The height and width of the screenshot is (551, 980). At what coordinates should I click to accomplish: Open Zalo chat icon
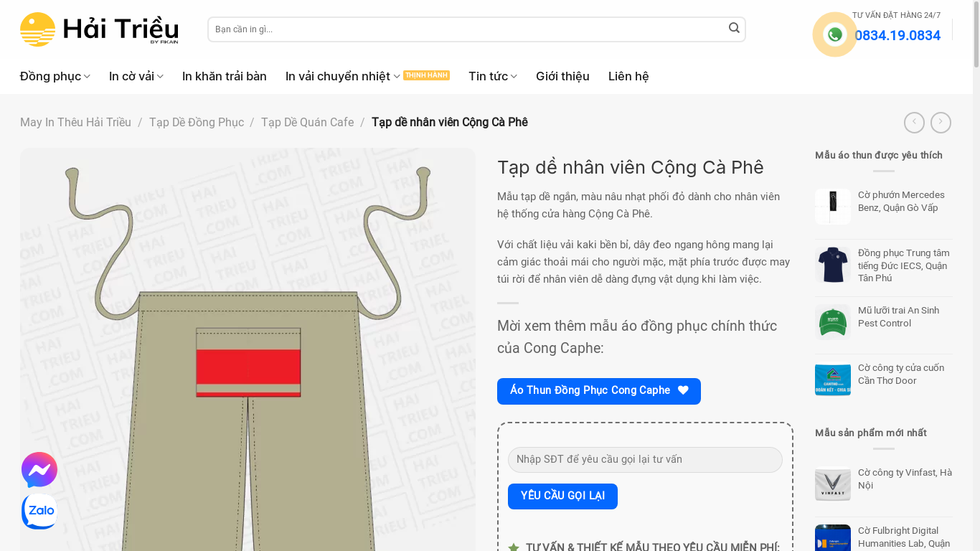click(x=39, y=511)
